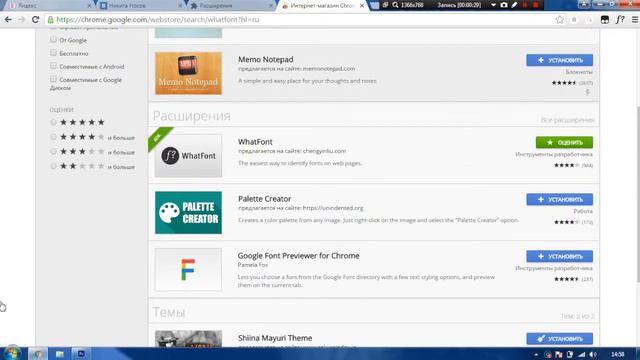The width and height of the screenshot is (640, 360).
Task: Install Memo Notepad
Action: pyautogui.click(x=559, y=60)
